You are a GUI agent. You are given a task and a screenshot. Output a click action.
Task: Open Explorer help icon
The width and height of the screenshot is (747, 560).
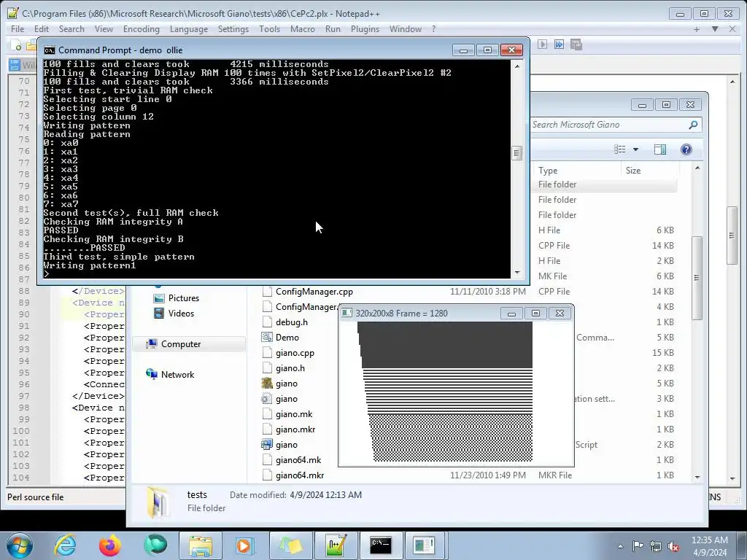[x=686, y=149]
